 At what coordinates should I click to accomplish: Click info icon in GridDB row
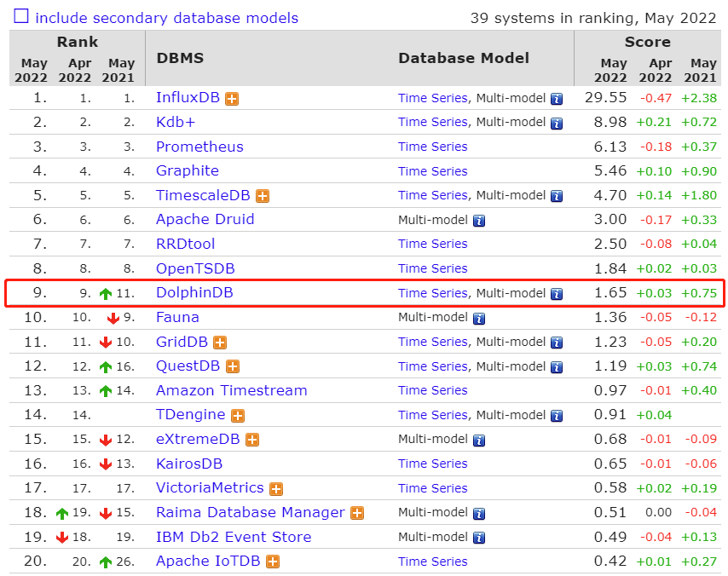pos(557,343)
